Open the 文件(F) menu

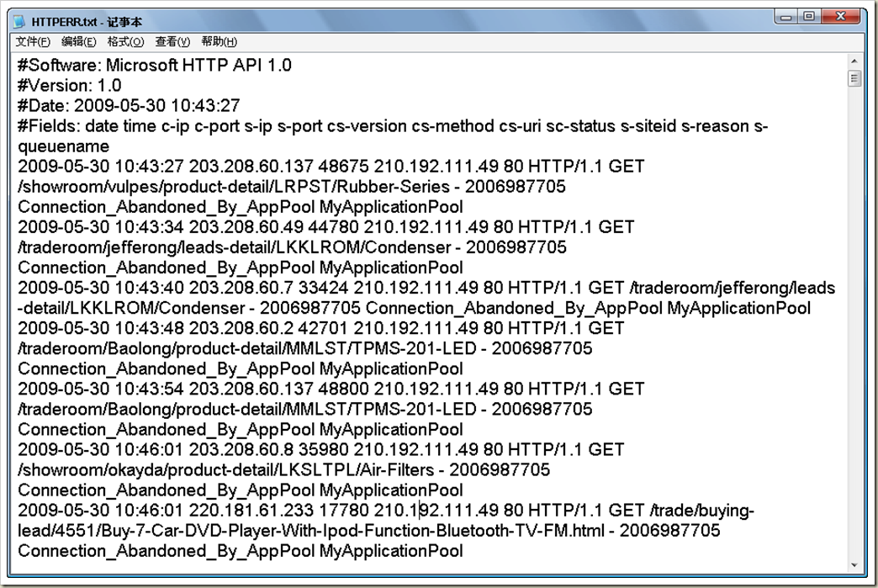(33, 42)
